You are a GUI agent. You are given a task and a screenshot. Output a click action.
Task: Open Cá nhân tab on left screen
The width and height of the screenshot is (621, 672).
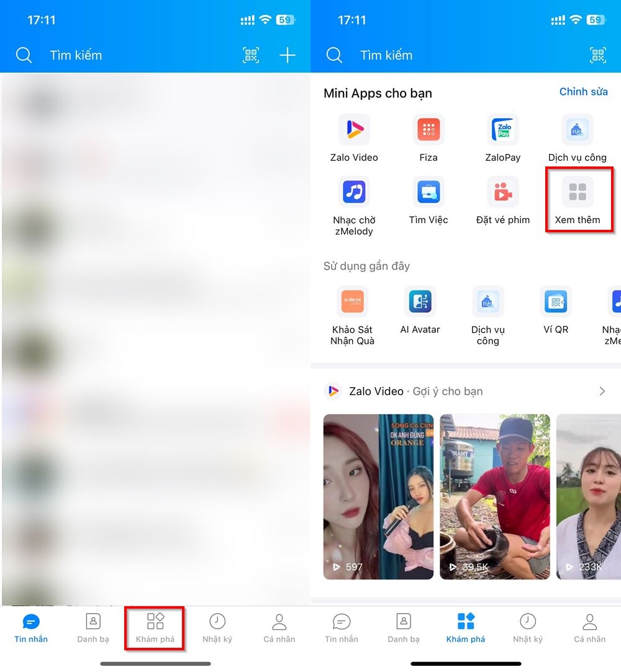(279, 629)
